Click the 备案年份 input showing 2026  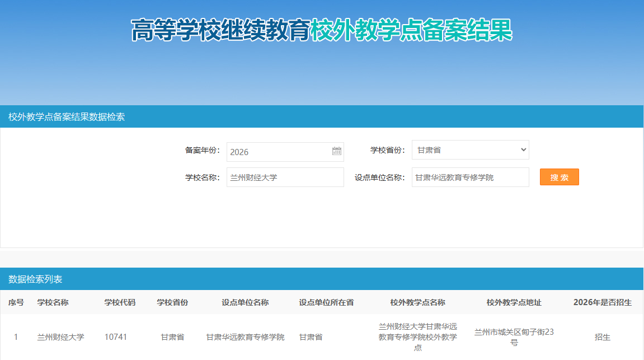tap(285, 152)
